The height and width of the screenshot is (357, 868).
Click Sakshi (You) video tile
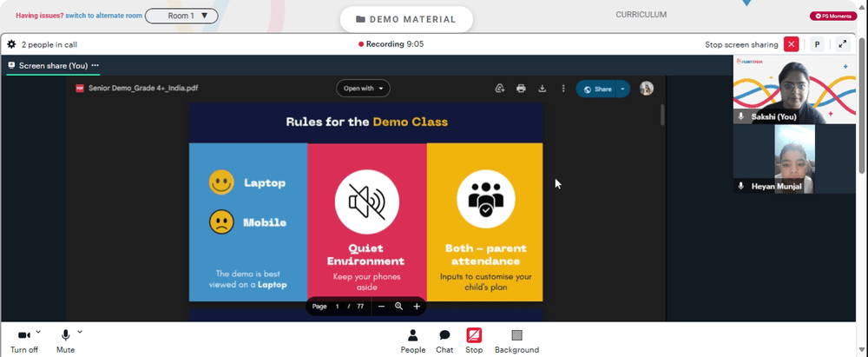(x=794, y=89)
